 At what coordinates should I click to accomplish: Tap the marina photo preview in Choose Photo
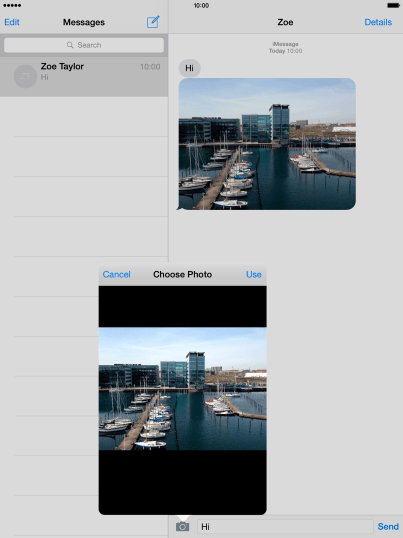(x=182, y=388)
